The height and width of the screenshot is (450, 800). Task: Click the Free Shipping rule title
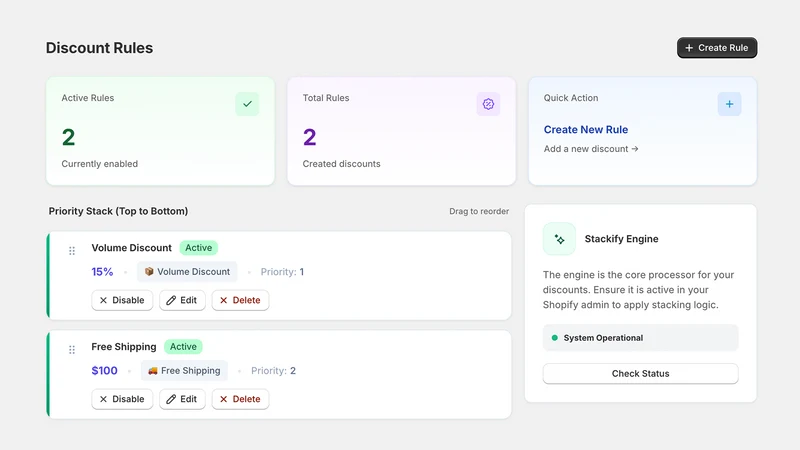coord(124,347)
